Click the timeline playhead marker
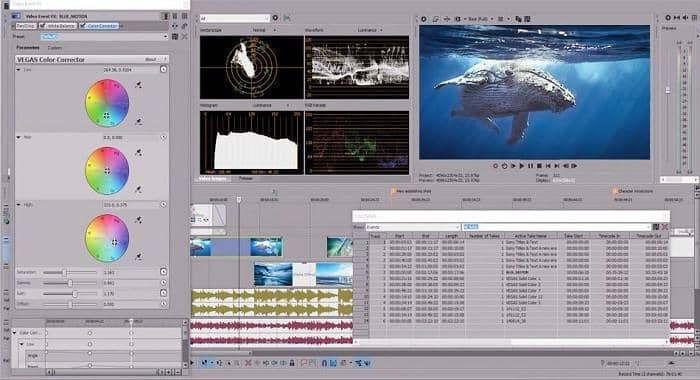The image size is (700, 380). pos(239,200)
